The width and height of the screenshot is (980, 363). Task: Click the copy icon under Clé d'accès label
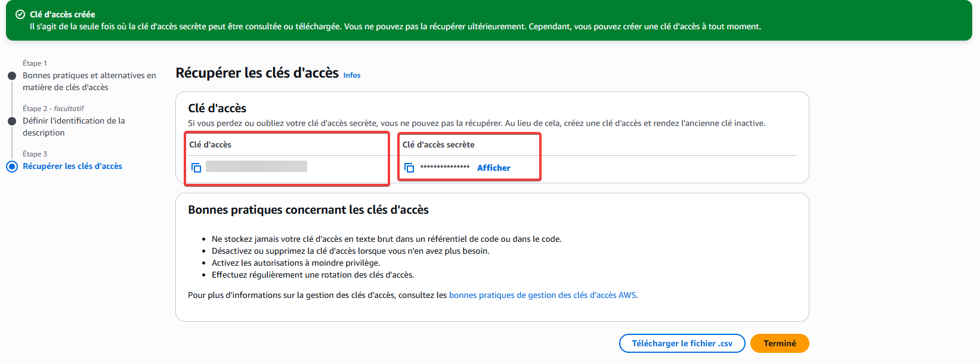pos(196,168)
